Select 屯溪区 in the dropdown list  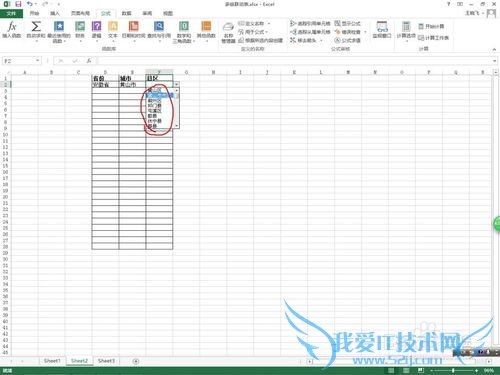tap(154, 111)
